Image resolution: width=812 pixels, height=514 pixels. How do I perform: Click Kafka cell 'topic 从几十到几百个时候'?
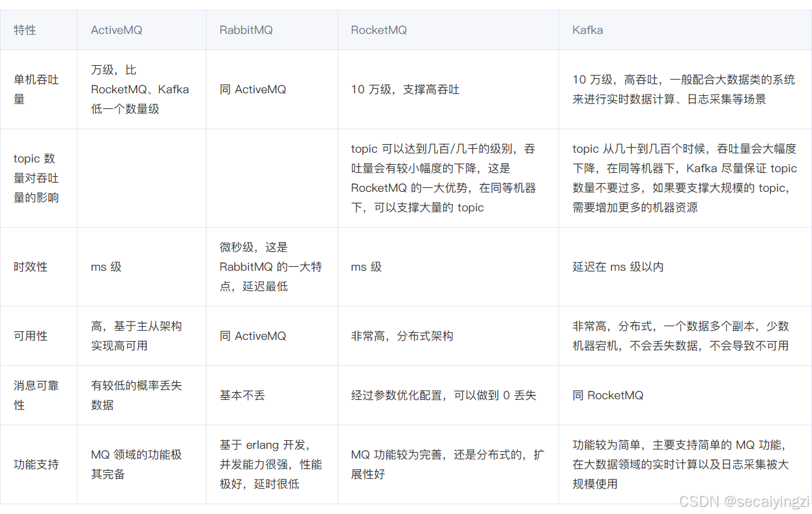(x=684, y=178)
